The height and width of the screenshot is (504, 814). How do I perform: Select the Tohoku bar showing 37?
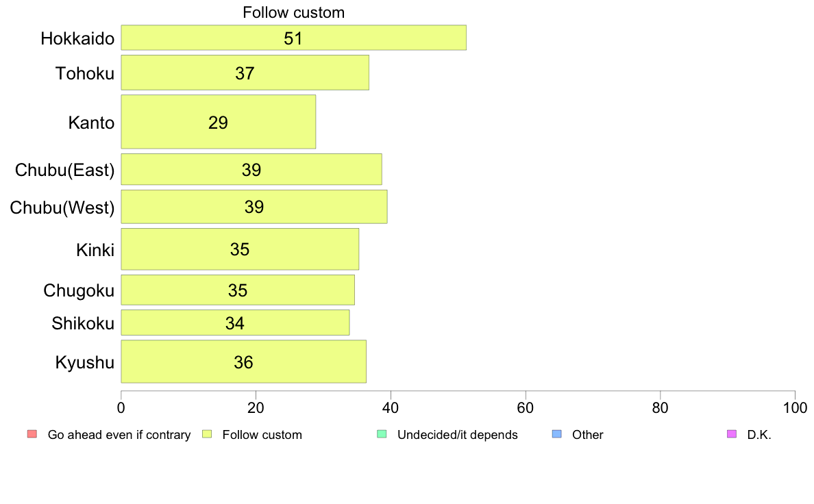pyautogui.click(x=245, y=73)
